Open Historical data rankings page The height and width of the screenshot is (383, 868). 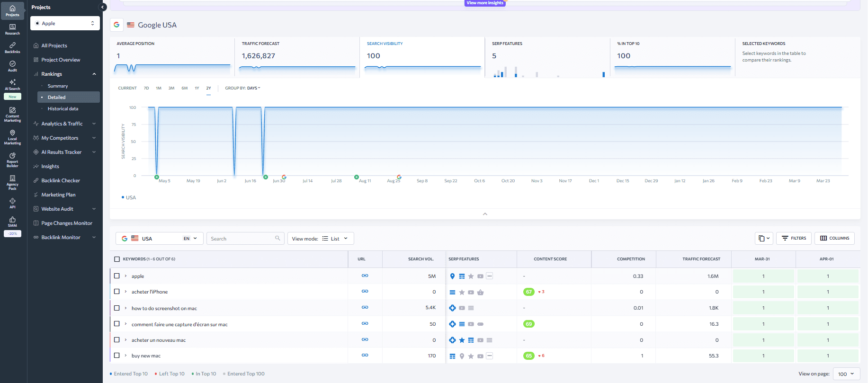pyautogui.click(x=63, y=109)
